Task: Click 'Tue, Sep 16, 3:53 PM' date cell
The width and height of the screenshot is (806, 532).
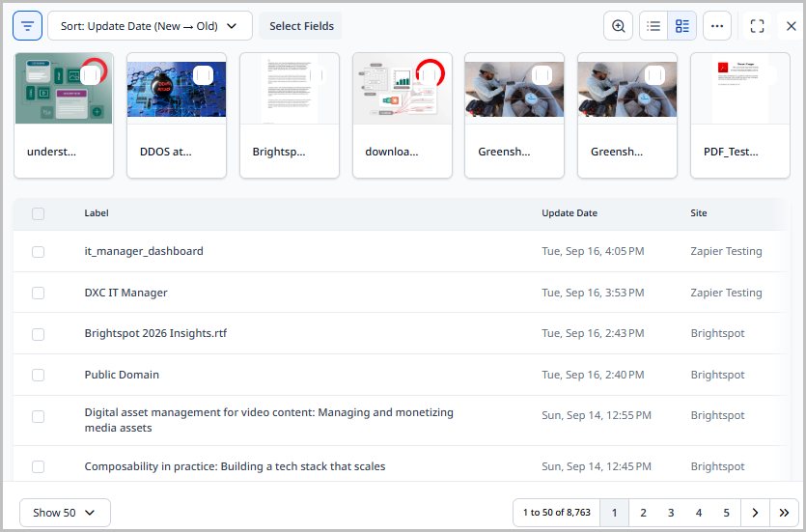Action: coord(592,293)
